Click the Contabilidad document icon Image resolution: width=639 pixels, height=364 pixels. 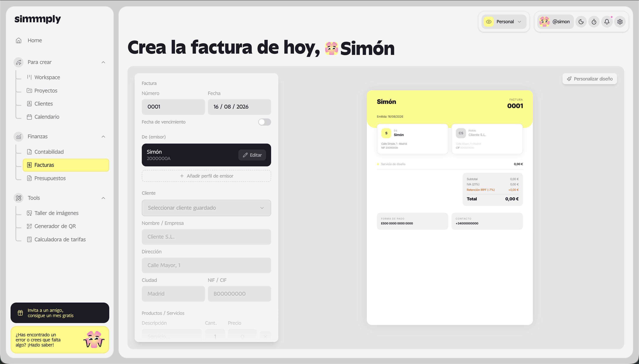(x=29, y=152)
